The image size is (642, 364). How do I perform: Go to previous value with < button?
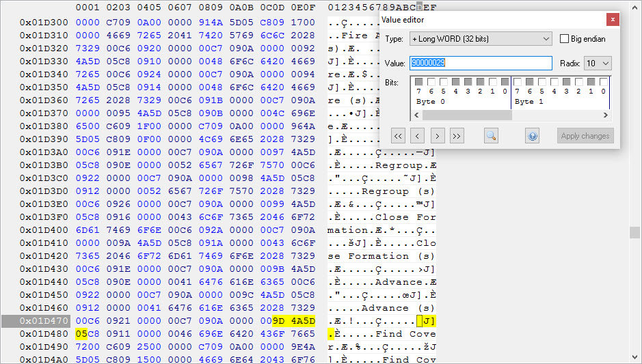[x=418, y=136]
